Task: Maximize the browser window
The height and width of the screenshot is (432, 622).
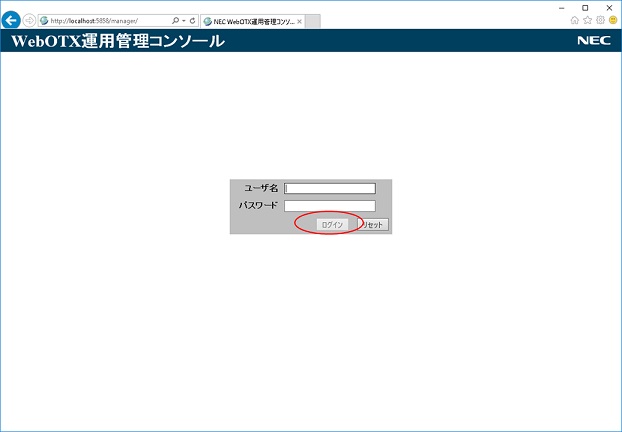Action: click(585, 7)
